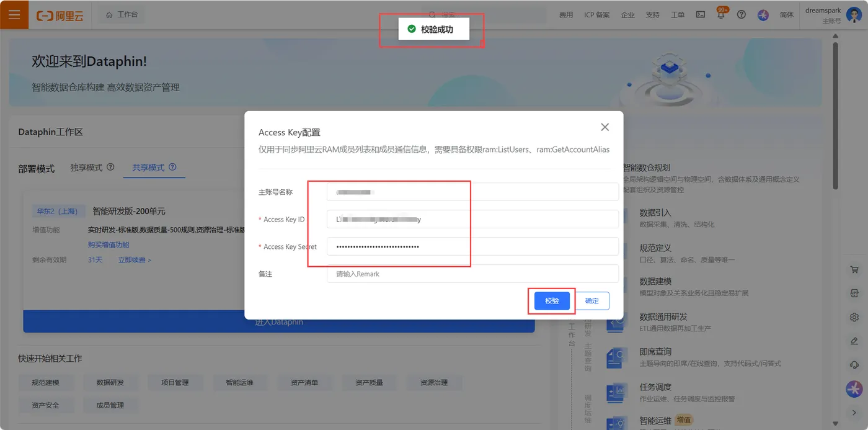The width and height of the screenshot is (868, 430).
Task: Click the AI assistant sidebar icon
Action: 854,389
